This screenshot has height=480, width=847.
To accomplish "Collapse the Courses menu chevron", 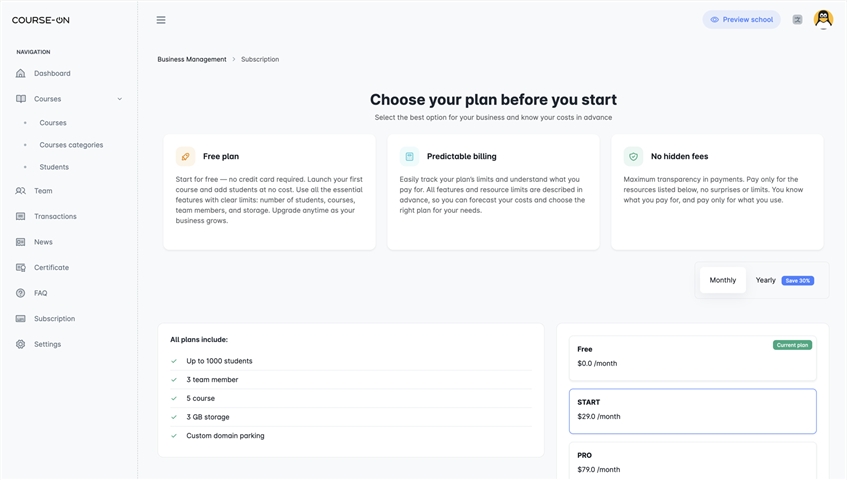I will point(119,99).
